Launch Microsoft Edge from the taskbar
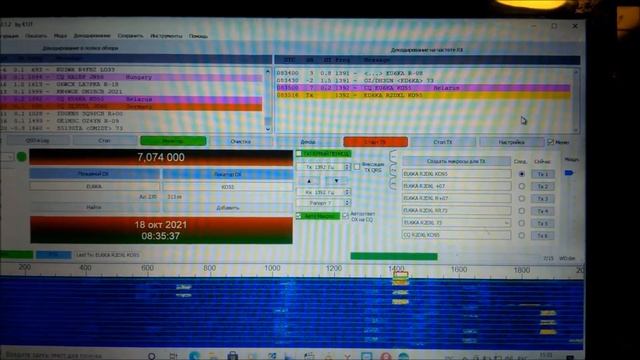Image resolution: width=640 pixels, height=360 pixels. point(195,356)
